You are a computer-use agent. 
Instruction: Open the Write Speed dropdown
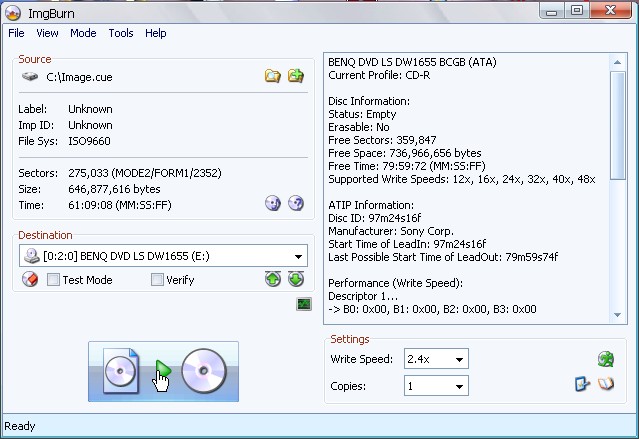pos(436,359)
